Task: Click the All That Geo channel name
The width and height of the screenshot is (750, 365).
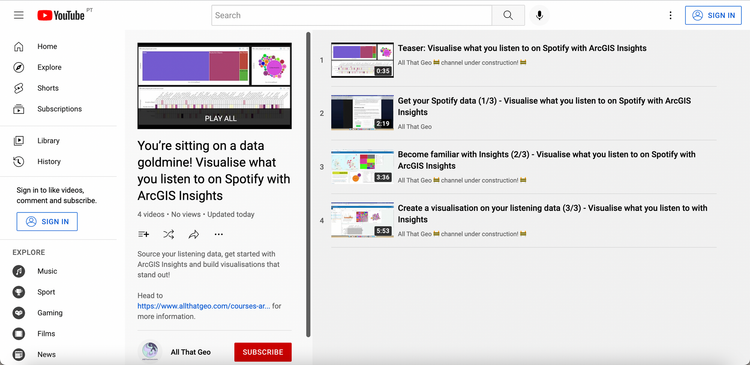Action: tap(190, 352)
